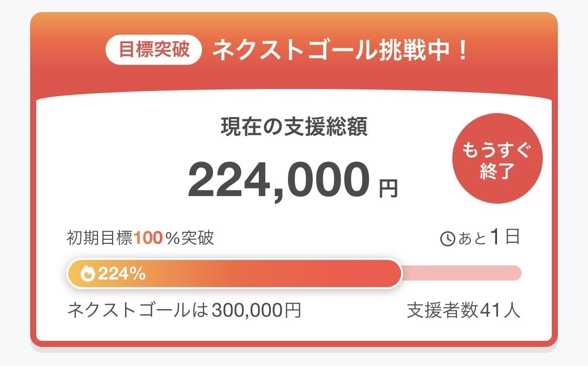Click the ネクストゴール挑戦中！ heading
This screenshot has width=588, height=366.
(x=340, y=51)
